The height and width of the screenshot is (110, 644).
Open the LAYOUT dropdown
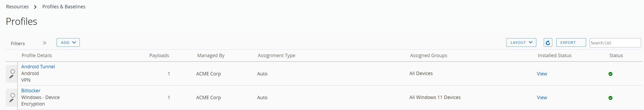[521, 43]
